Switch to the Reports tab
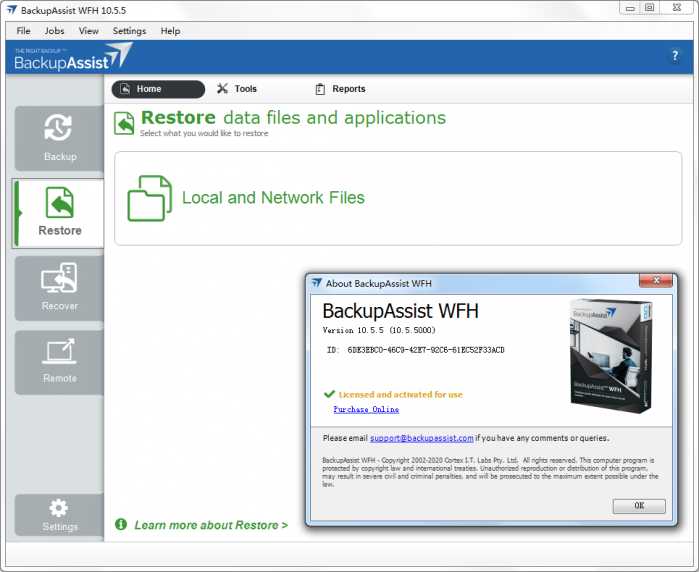 point(341,89)
